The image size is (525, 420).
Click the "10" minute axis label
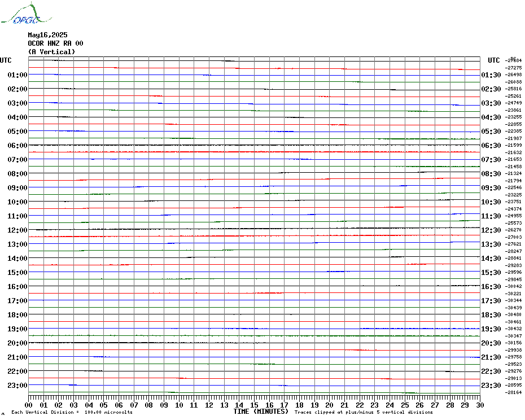[179, 405]
